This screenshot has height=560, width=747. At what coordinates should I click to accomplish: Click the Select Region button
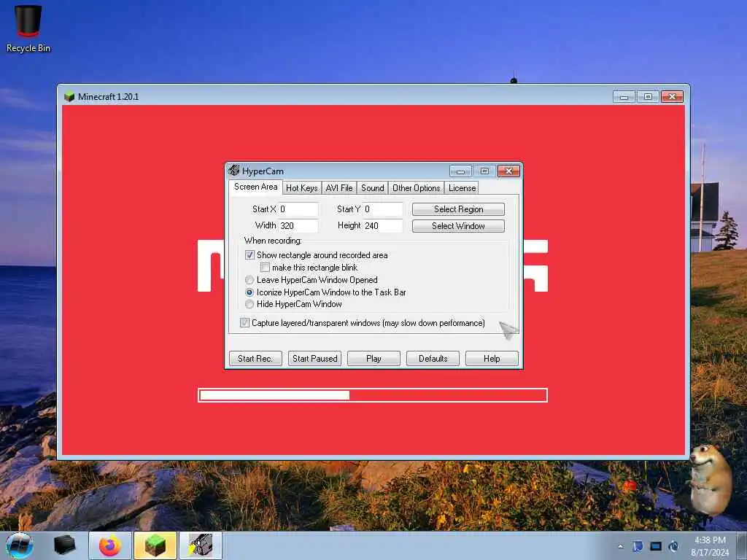click(458, 209)
